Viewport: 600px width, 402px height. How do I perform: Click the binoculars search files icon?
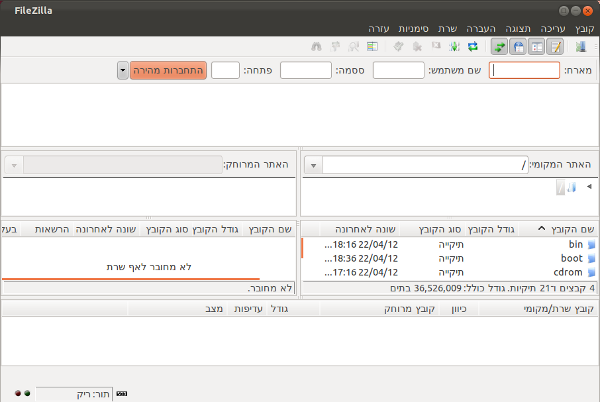316,47
